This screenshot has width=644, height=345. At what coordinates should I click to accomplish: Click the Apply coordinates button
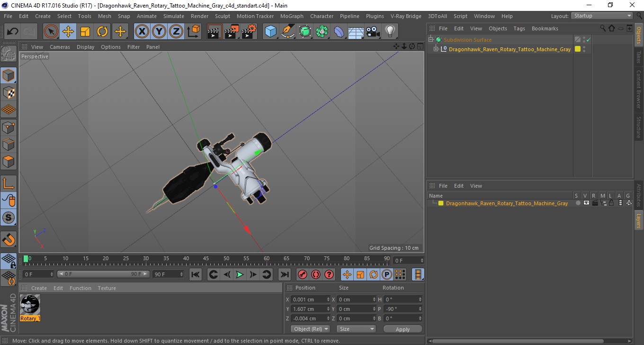point(402,329)
